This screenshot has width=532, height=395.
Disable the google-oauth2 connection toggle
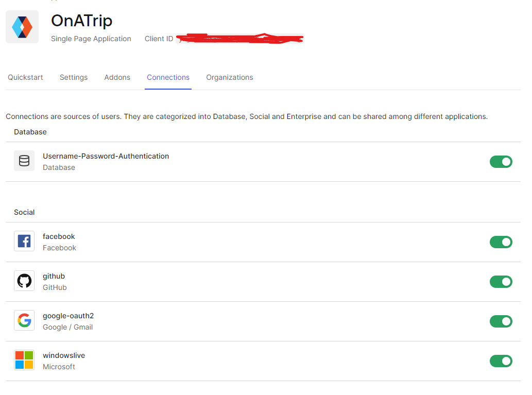pos(501,321)
